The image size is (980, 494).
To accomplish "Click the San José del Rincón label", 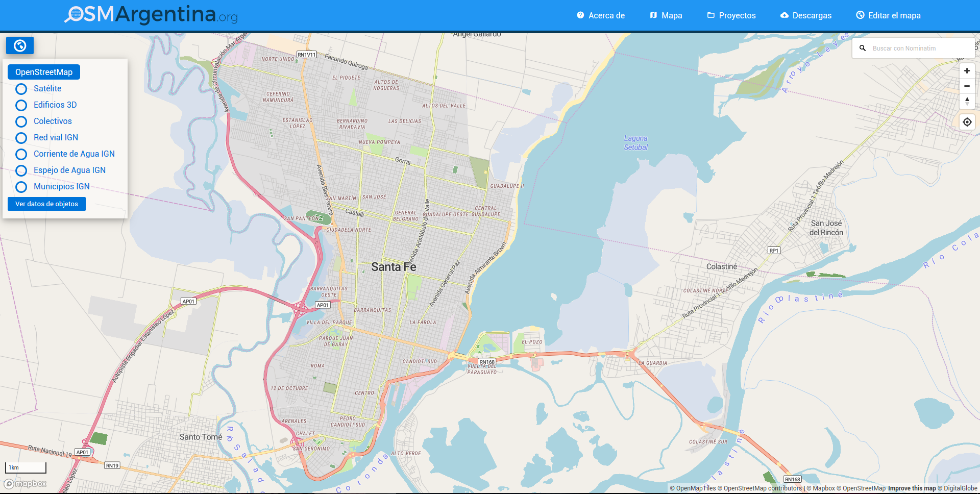I will [x=826, y=228].
